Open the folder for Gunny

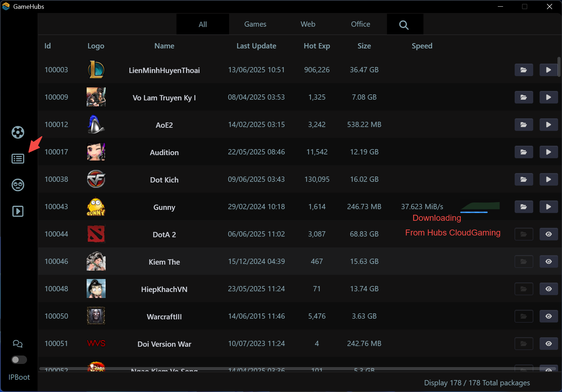tap(523, 207)
